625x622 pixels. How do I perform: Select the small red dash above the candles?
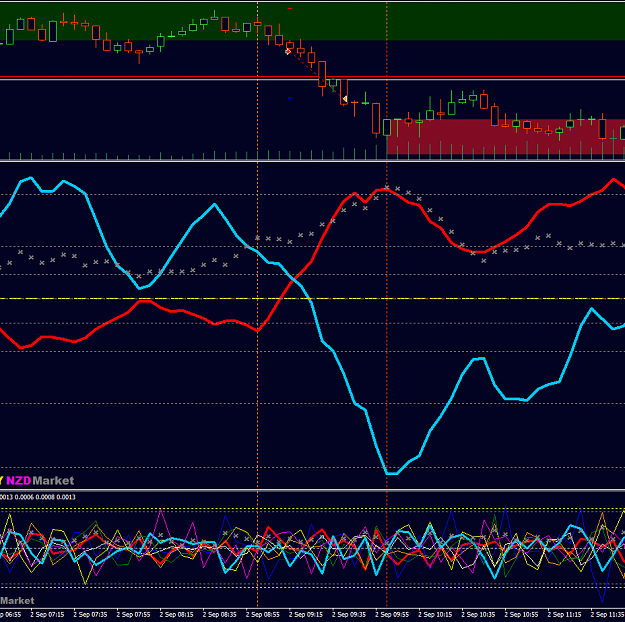[x=290, y=8]
